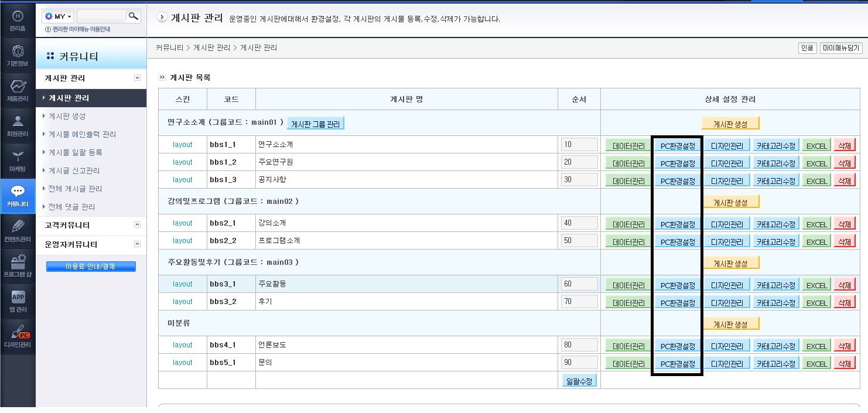Screen dimensions: 868x413
Task: Expand the 고객커뮤니티 menu section
Action: click(137, 225)
